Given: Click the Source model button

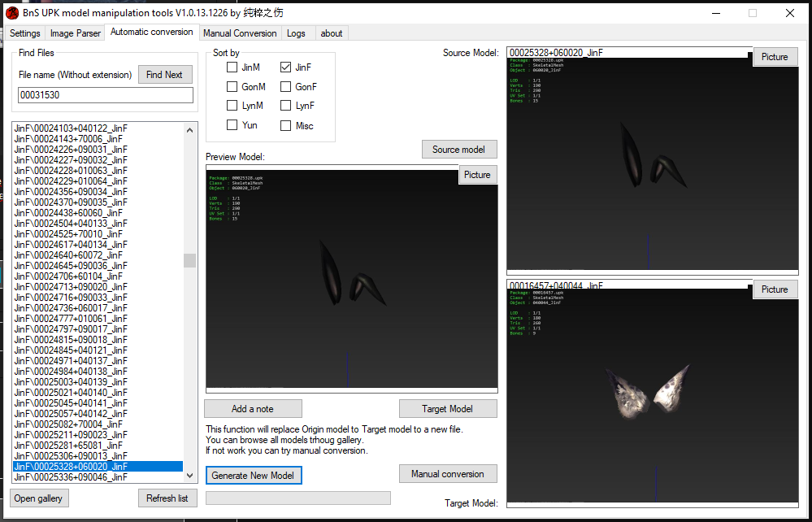Looking at the screenshot, I should (x=459, y=150).
